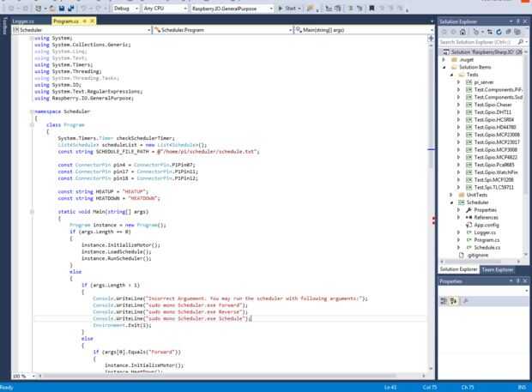Screen dimensions: 532x392
Task: Open the Toolbox side panel
Action: (4, 27)
